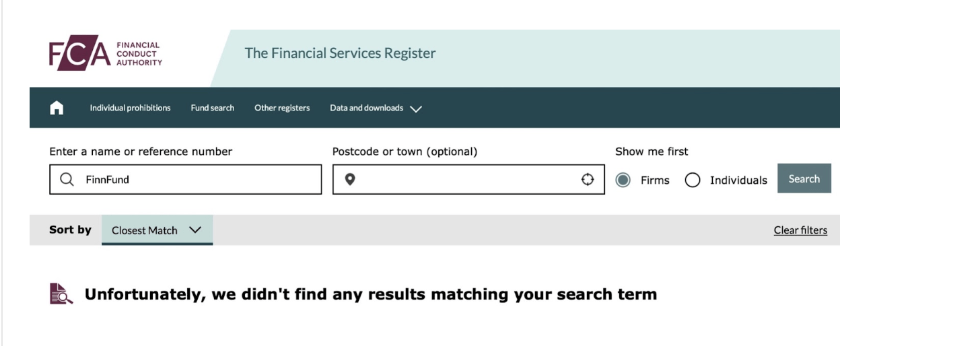The height and width of the screenshot is (346, 980).
Task: Click The Financial Services Register title
Action: [x=340, y=53]
